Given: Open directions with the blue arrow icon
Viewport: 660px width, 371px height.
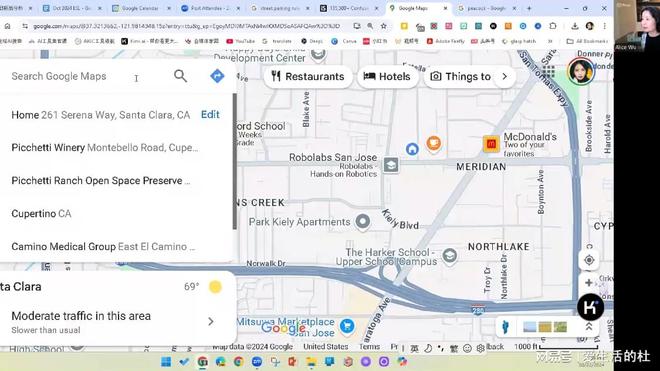Looking at the screenshot, I should pos(217,76).
